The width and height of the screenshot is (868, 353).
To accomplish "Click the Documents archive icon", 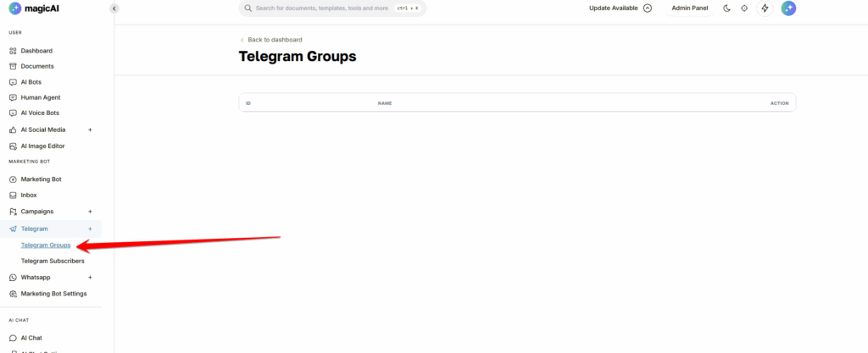I will pyautogui.click(x=14, y=66).
